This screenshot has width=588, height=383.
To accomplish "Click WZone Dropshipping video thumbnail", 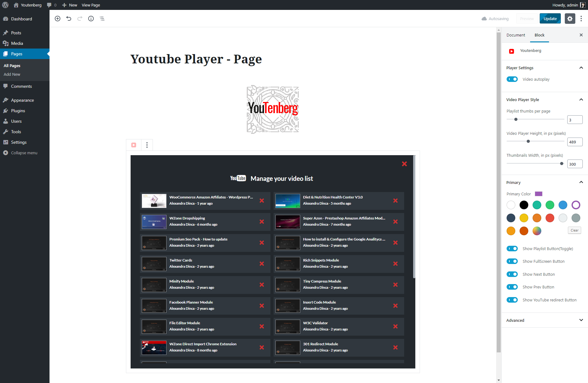I will point(154,222).
